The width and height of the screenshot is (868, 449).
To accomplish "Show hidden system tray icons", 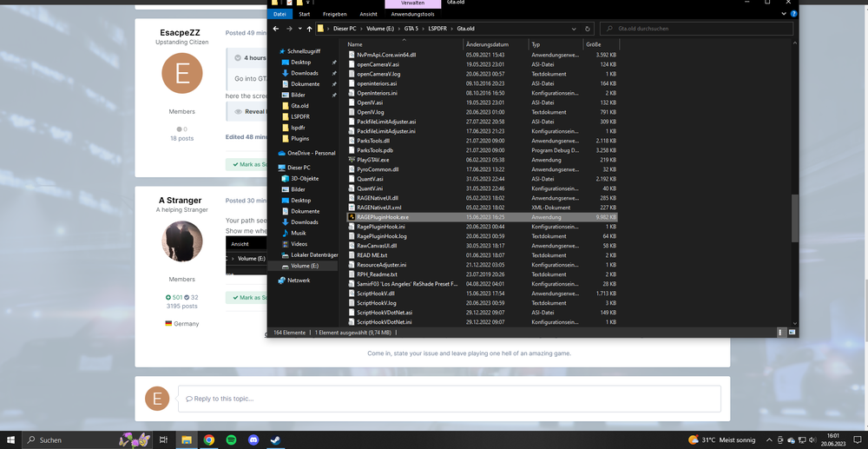I will pos(769,440).
